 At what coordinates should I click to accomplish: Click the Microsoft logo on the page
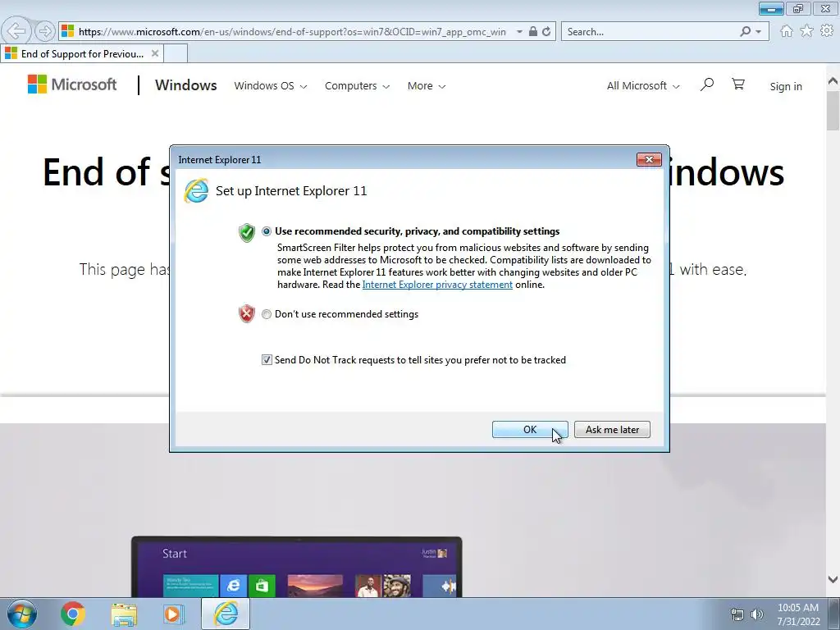pos(72,84)
